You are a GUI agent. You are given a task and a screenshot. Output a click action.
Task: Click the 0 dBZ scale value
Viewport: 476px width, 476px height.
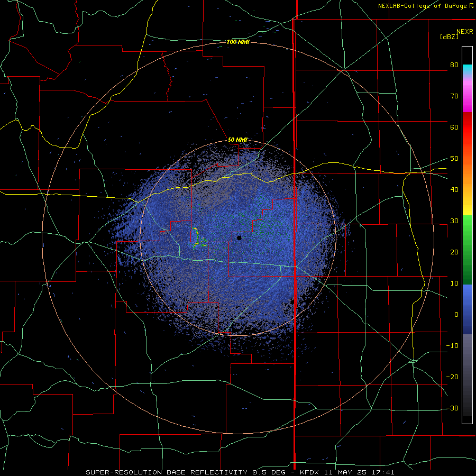456,315
